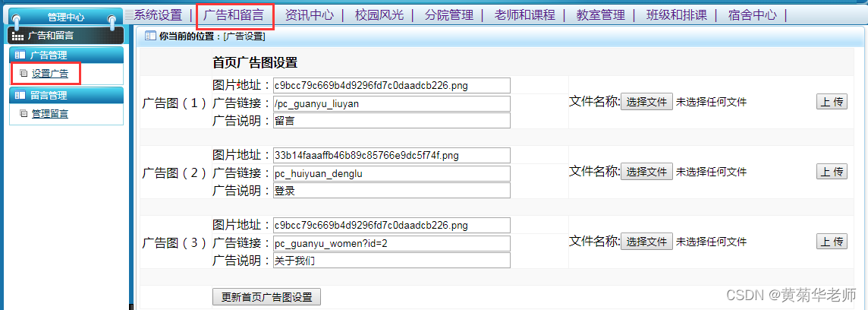Screen dimensions: 868x310
Task: Edit the 登录 广告说明 field
Action: pyautogui.click(x=392, y=190)
